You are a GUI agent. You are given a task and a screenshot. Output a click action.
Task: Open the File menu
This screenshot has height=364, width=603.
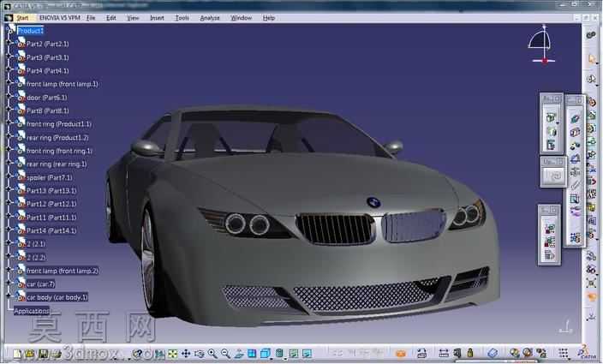click(91, 18)
